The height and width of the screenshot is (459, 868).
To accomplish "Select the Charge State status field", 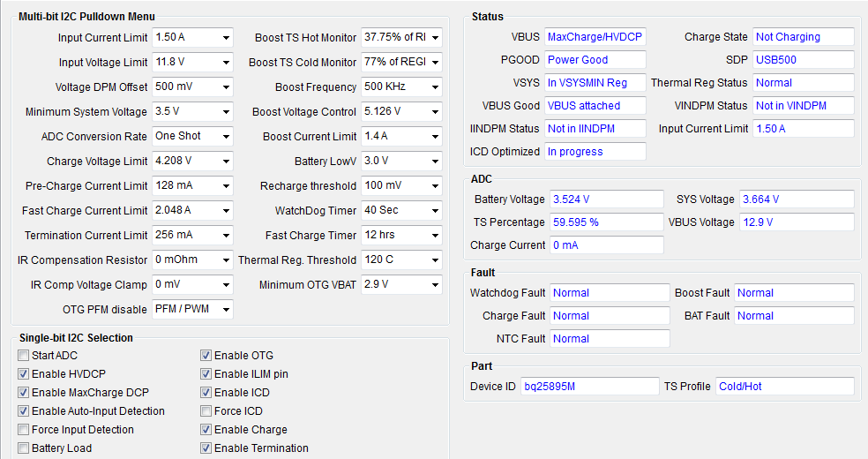I will tap(803, 37).
